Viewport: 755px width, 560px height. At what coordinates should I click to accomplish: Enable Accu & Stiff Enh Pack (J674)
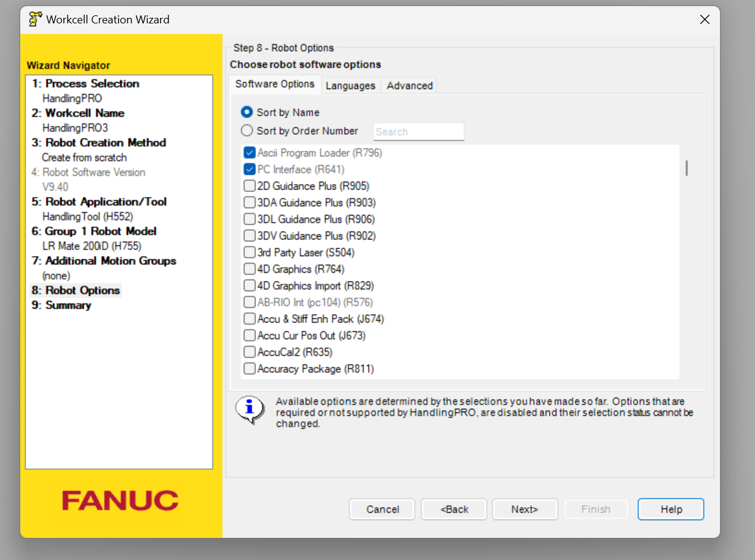pos(249,319)
